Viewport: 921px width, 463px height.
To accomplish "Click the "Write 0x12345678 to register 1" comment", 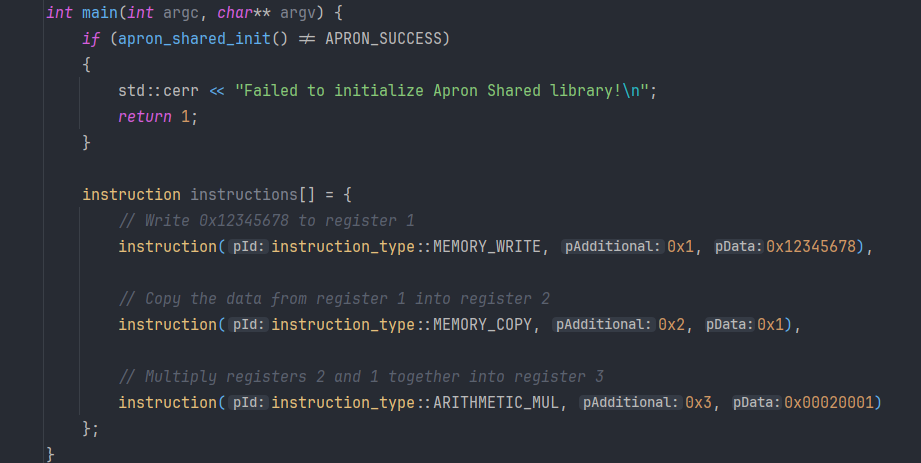I will point(266,220).
